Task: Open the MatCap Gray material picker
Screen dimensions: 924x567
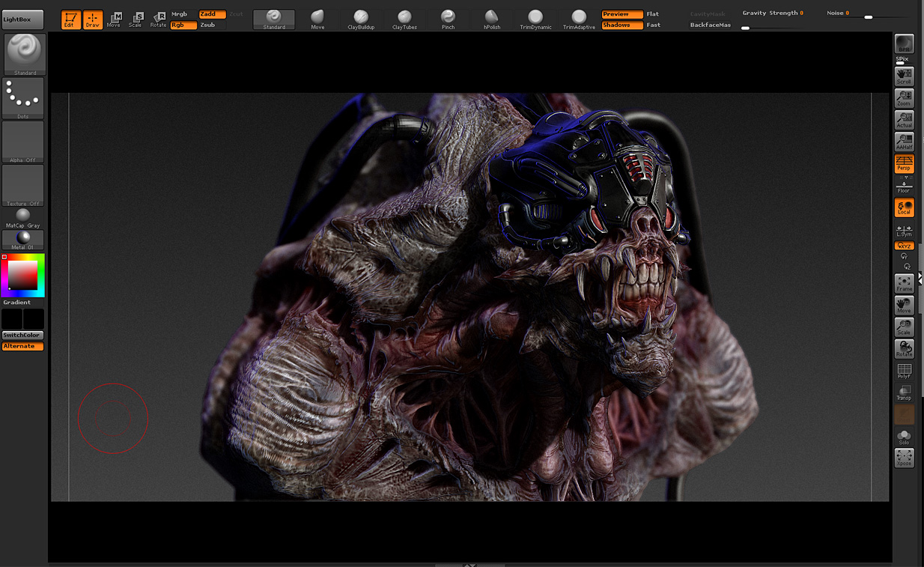Action: click(x=23, y=218)
